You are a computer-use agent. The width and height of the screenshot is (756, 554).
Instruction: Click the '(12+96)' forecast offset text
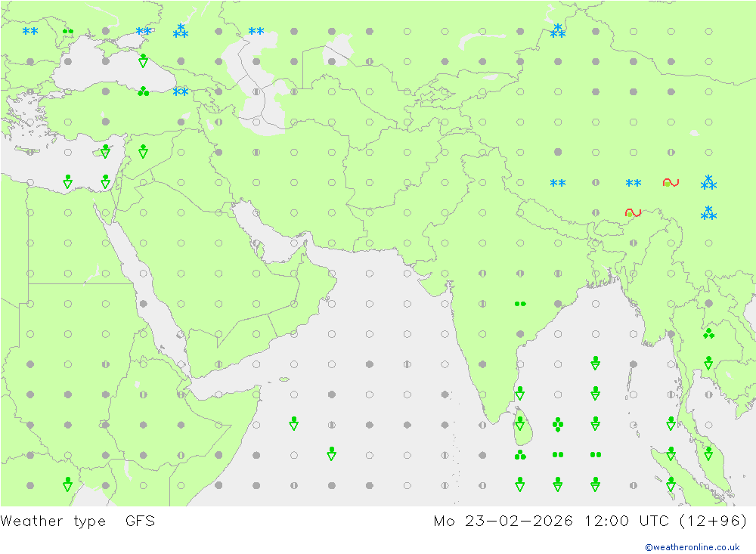pos(713,521)
